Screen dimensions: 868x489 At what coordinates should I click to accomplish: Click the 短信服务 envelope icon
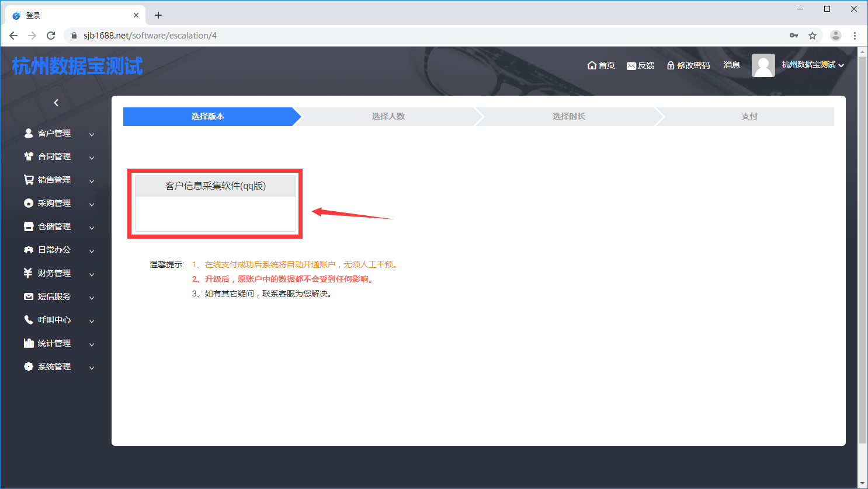[28, 296]
